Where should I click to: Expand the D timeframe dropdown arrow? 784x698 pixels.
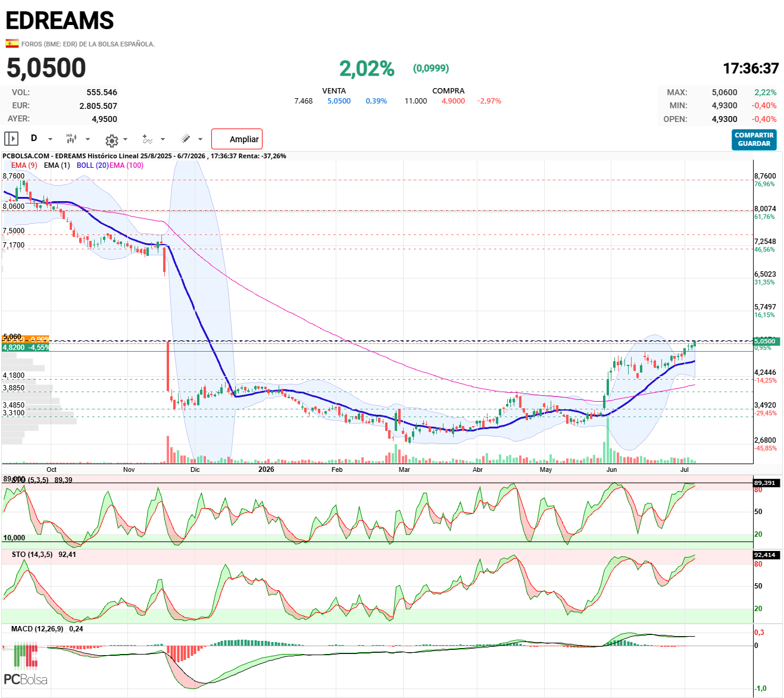click(50, 139)
